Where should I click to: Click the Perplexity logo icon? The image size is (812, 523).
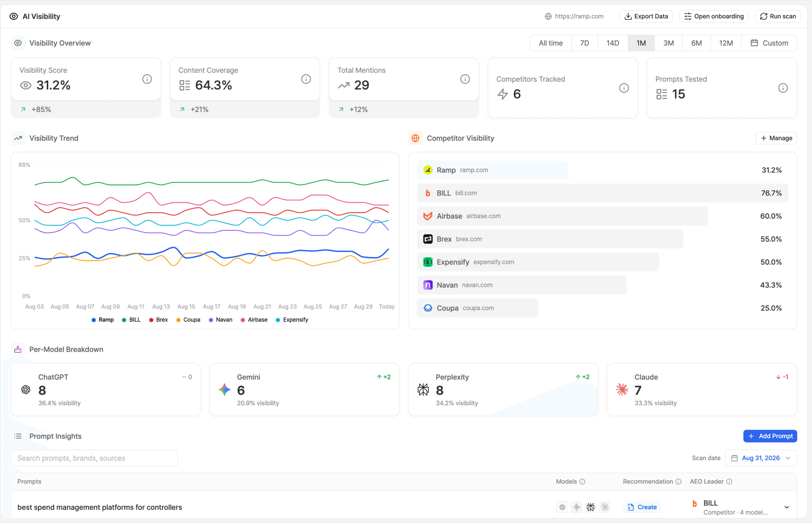(423, 390)
